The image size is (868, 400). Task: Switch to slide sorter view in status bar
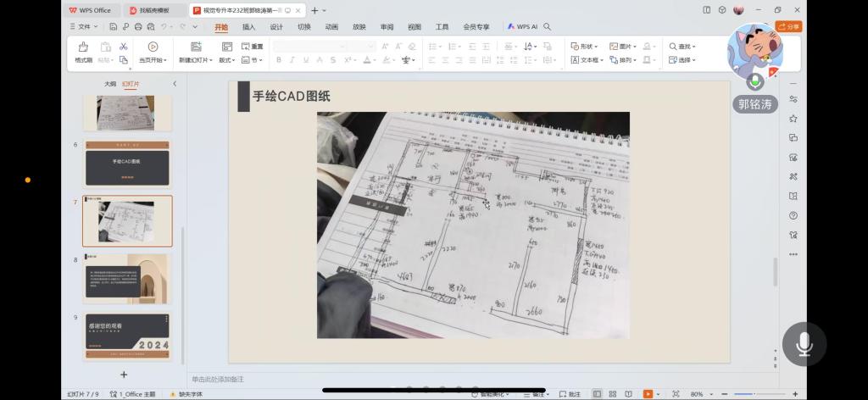click(612, 394)
